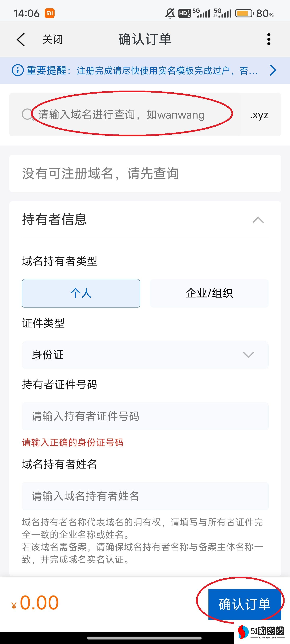Select 个人 as domain holder type
Image resolution: width=290 pixels, height=644 pixels.
tap(81, 293)
